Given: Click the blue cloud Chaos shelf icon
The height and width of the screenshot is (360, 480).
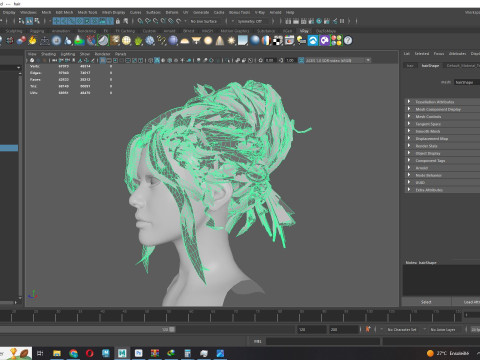Looking at the screenshot, I should pyautogui.click(x=313, y=40).
